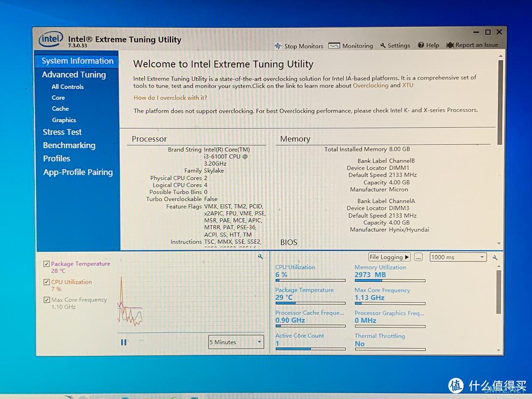This screenshot has width=532, height=399.
Task: Click the Turbo Overclockable False row
Action: point(182,199)
